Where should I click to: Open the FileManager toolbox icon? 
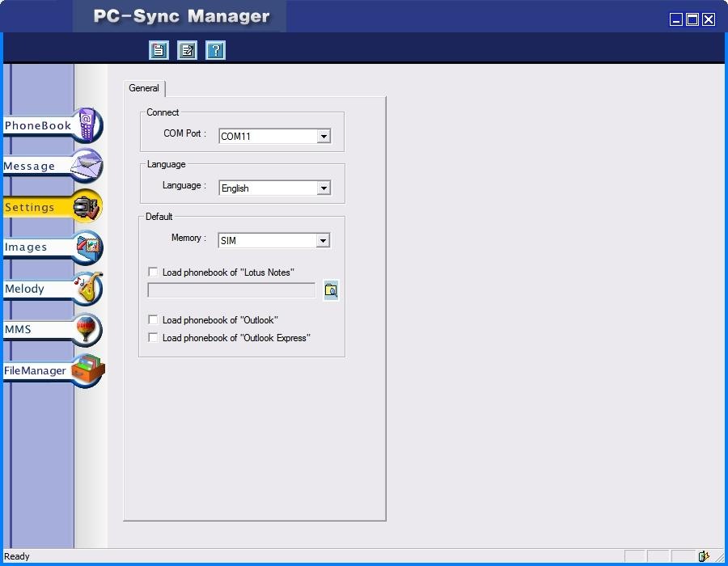click(88, 370)
